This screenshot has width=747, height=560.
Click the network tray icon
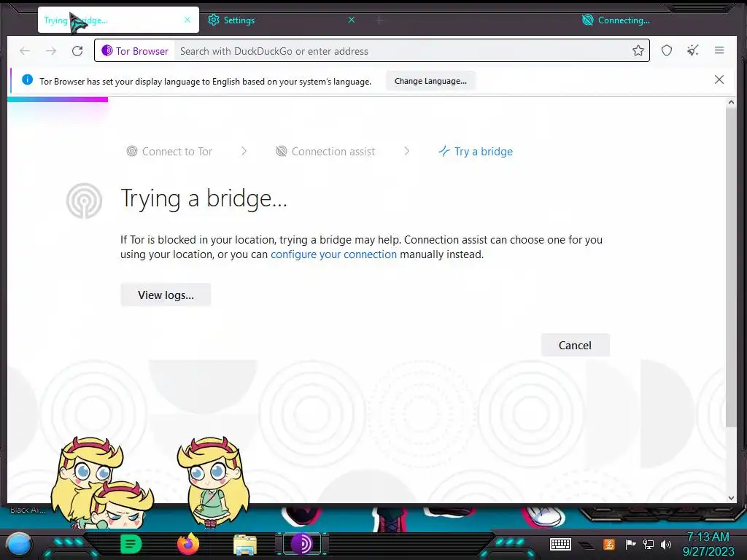[x=648, y=544]
